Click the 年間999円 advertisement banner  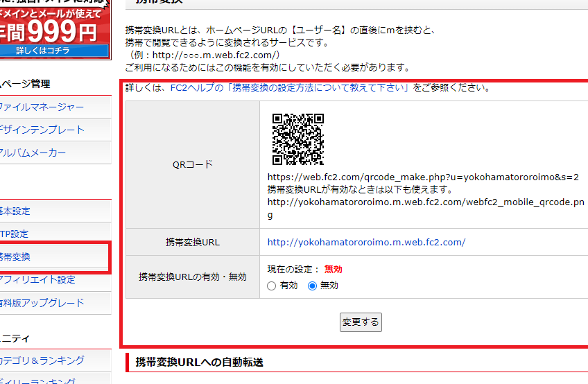click(54, 28)
